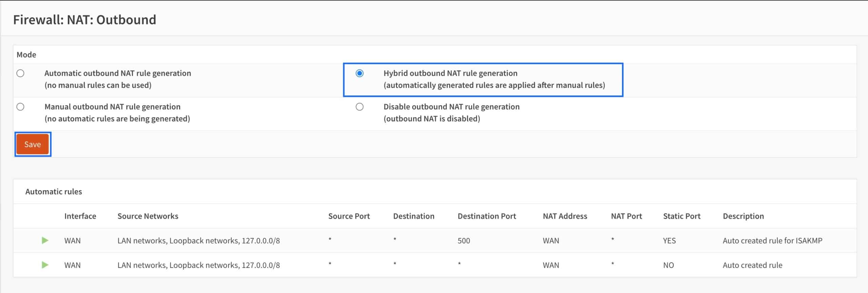Click WAN NAT Address in the NO static port row
Viewport: 868px width, 293px height.
551,265
